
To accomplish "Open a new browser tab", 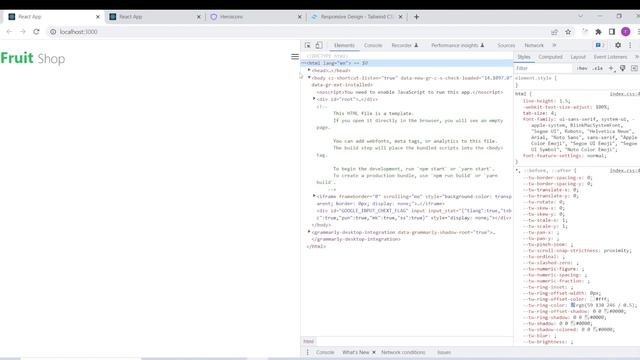I will tap(416, 17).
